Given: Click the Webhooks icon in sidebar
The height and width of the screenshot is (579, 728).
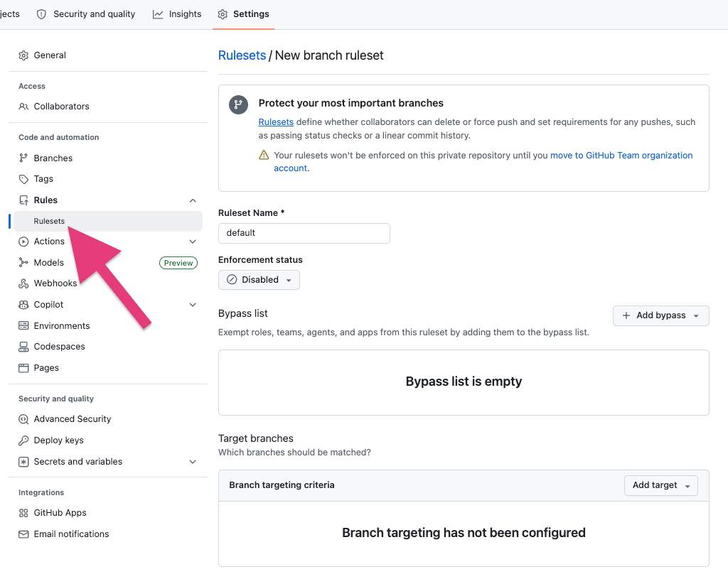Looking at the screenshot, I should (23, 283).
